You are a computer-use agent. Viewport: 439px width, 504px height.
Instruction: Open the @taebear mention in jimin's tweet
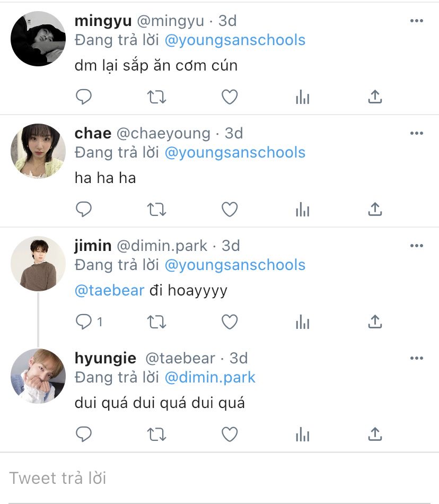coord(110,290)
